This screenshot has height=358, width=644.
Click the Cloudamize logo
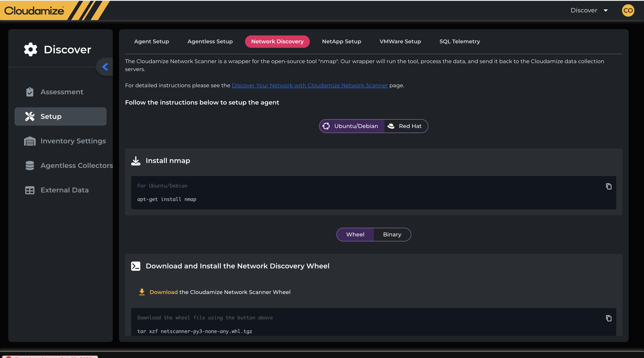(34, 10)
